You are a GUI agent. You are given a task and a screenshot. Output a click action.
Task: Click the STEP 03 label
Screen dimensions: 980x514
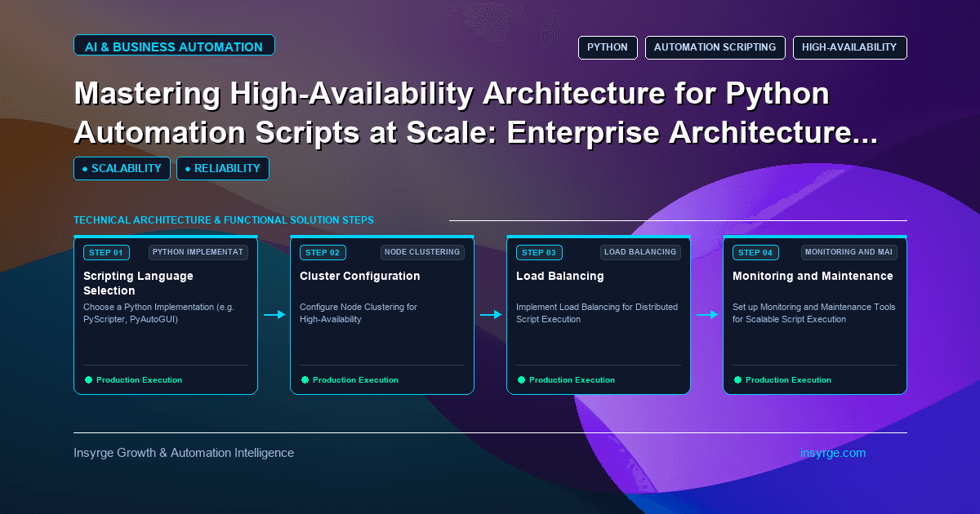[540, 252]
